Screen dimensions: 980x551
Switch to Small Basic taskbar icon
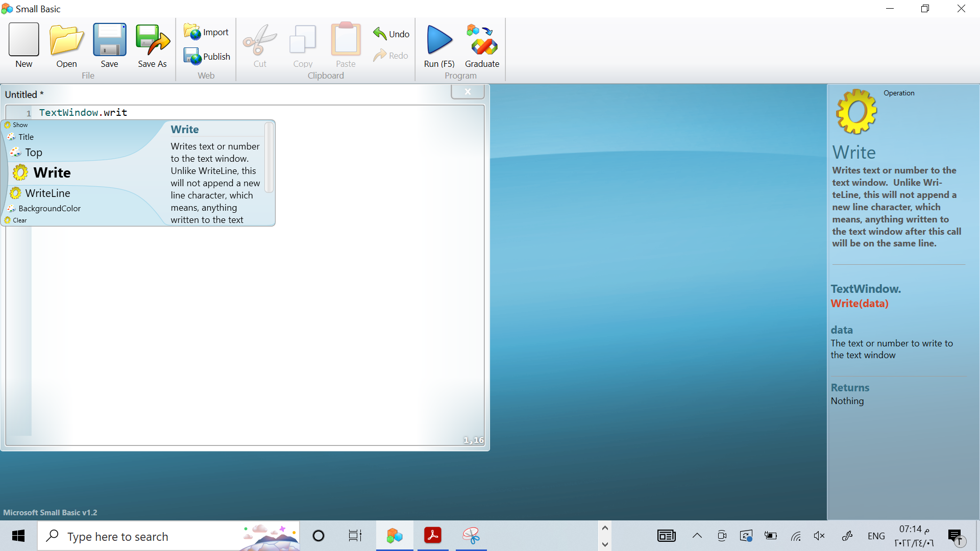tap(395, 536)
